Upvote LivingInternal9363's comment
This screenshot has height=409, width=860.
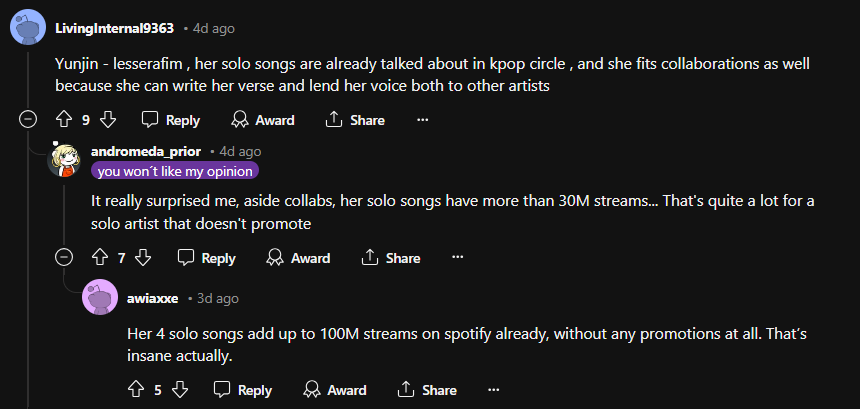[64, 120]
